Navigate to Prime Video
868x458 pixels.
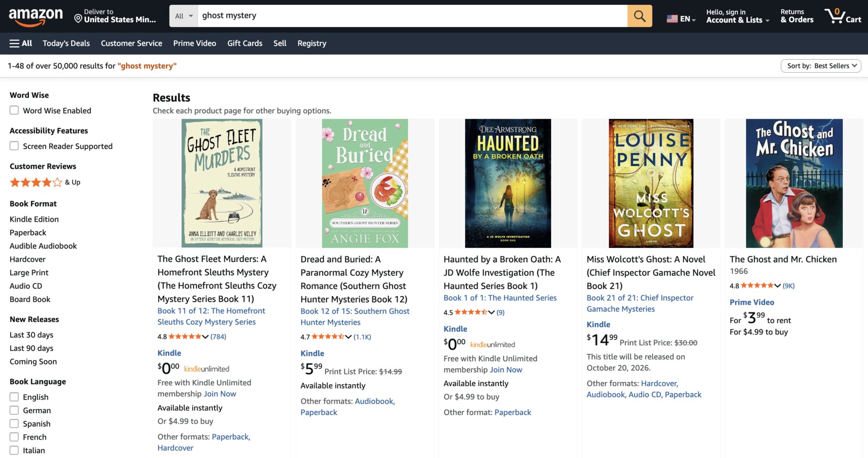195,43
